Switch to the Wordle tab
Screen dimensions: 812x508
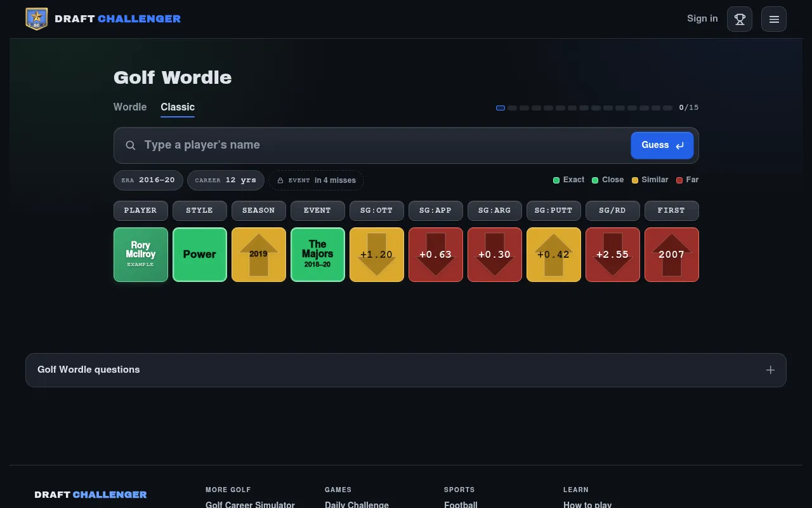(130, 107)
